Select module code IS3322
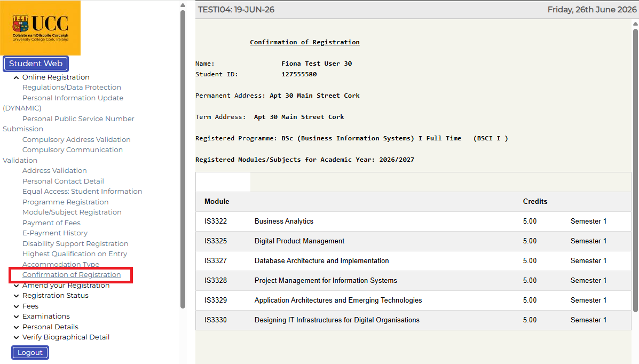The image size is (639, 364). point(216,221)
